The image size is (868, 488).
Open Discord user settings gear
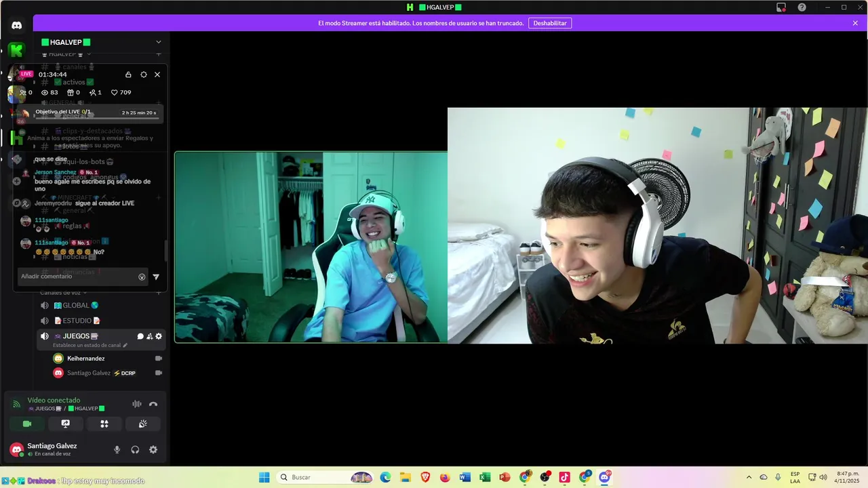(x=153, y=449)
